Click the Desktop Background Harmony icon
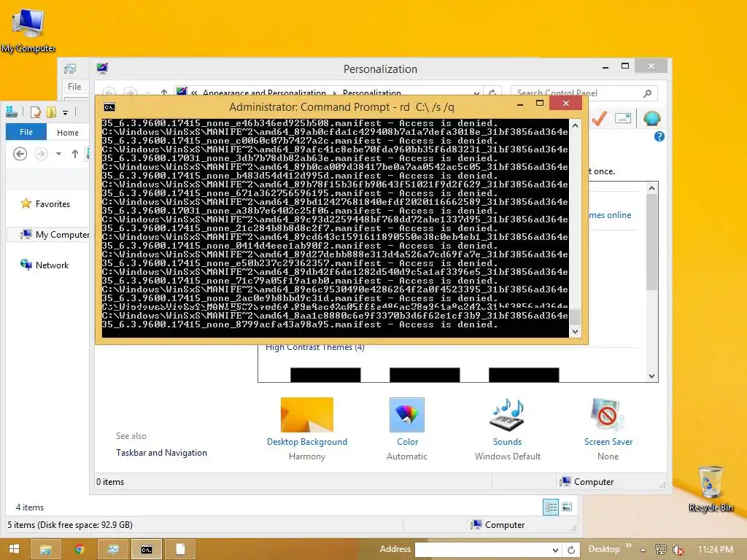The image size is (747, 560). (x=307, y=415)
